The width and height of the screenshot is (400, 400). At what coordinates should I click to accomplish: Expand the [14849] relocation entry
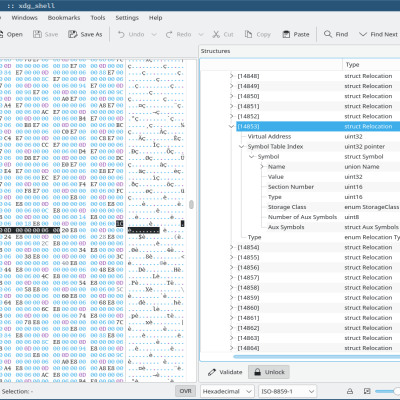[x=232, y=86]
